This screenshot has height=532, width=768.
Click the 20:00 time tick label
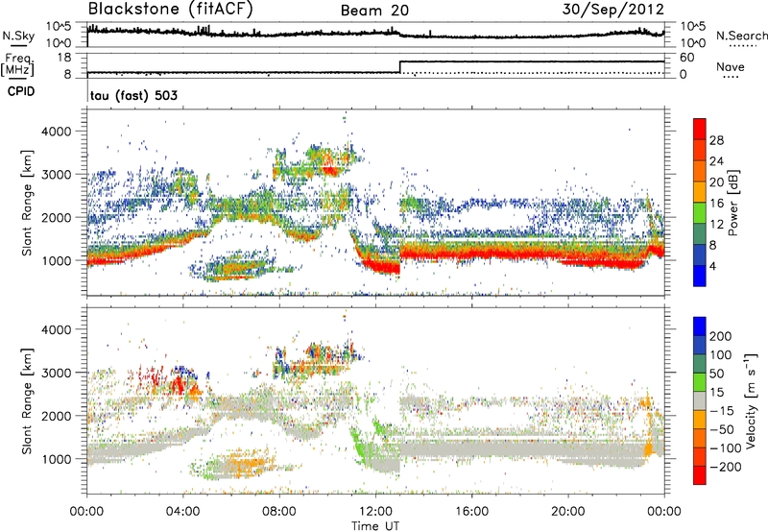click(x=567, y=512)
